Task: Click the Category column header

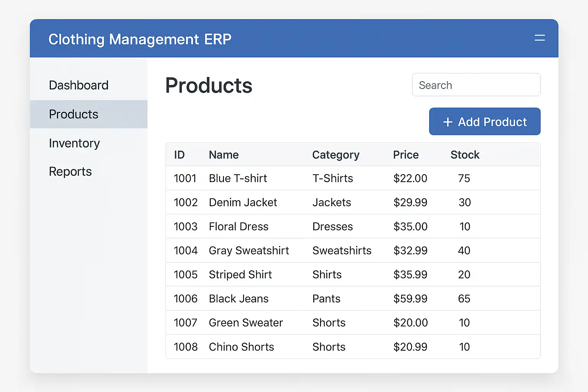Action: pos(336,155)
